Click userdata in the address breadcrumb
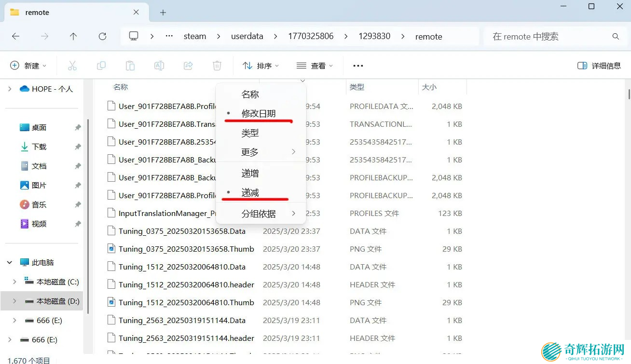 (x=247, y=36)
